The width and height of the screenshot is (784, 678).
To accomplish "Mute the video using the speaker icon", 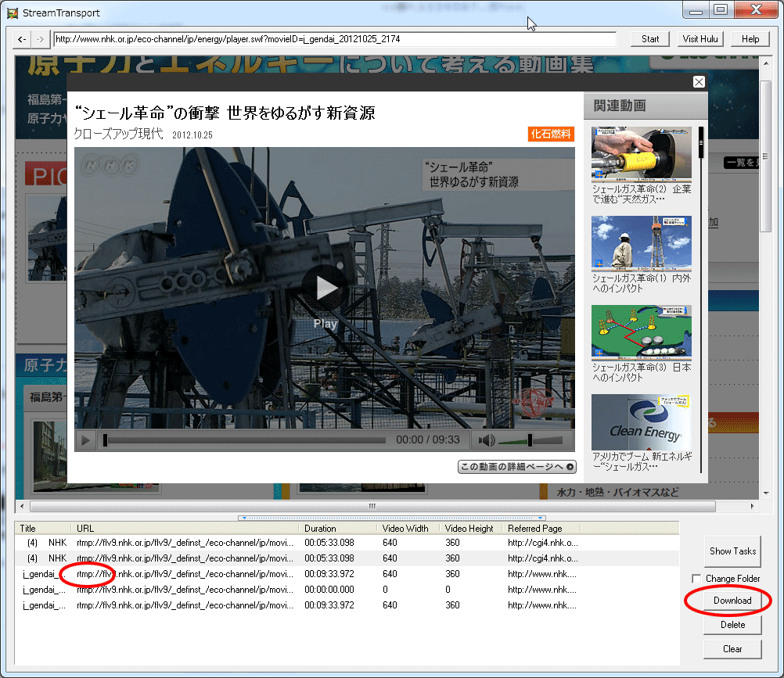I will click(487, 440).
